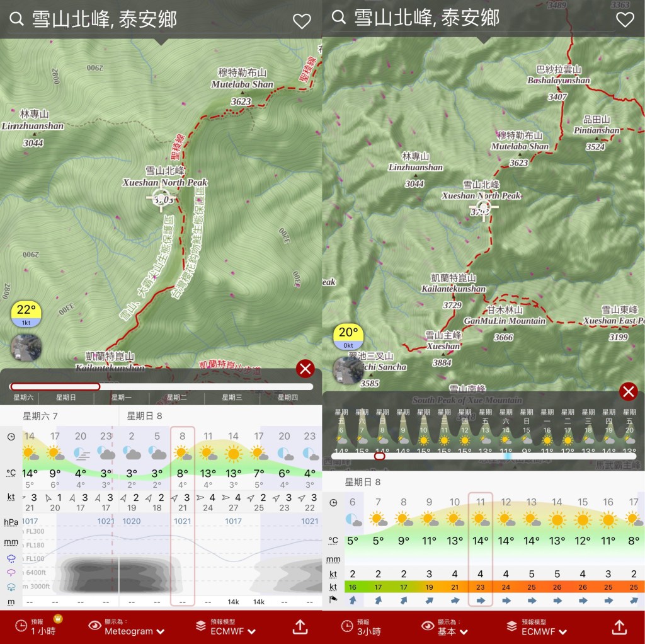This screenshot has height=644, width=645.
Task: Expand ECMWF model dropdown next to Meteogram
Action: pos(233,631)
